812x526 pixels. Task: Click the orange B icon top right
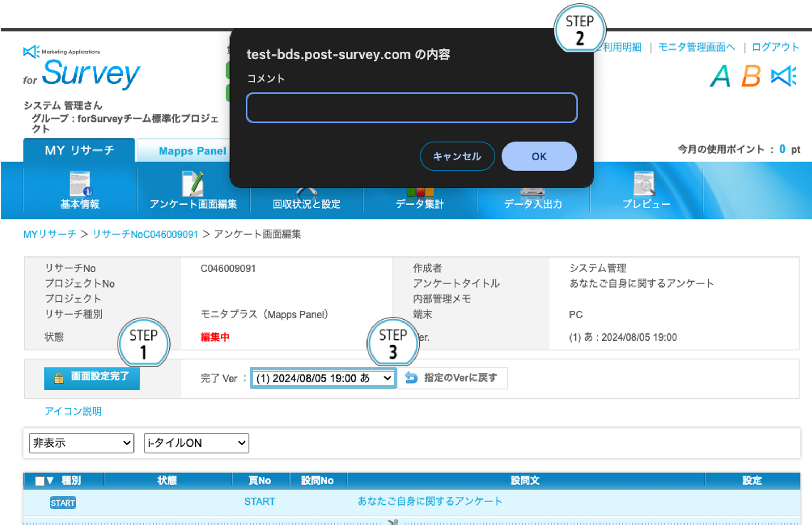coord(750,76)
